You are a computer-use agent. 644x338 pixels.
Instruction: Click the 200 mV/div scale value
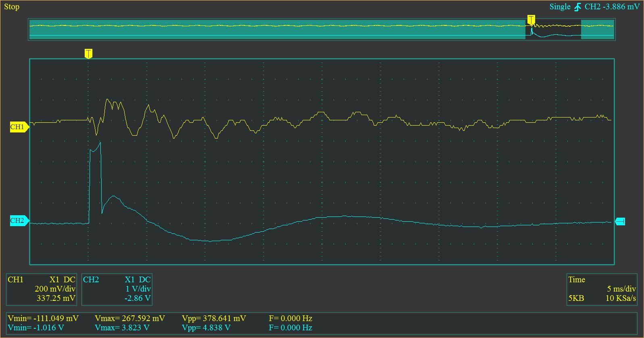(x=55, y=289)
